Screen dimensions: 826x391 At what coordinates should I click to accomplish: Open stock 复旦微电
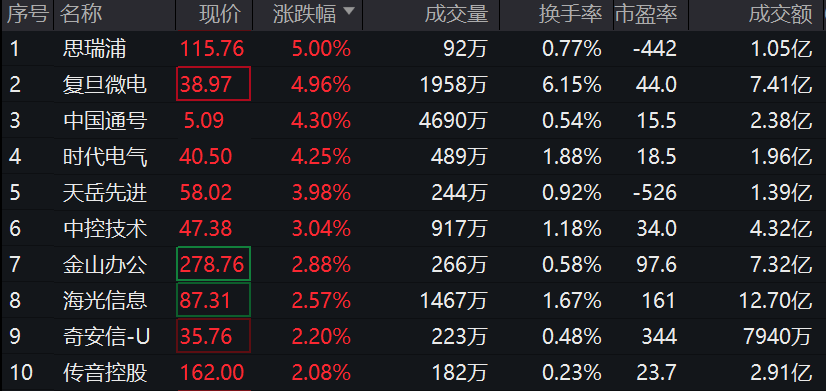[x=105, y=84]
